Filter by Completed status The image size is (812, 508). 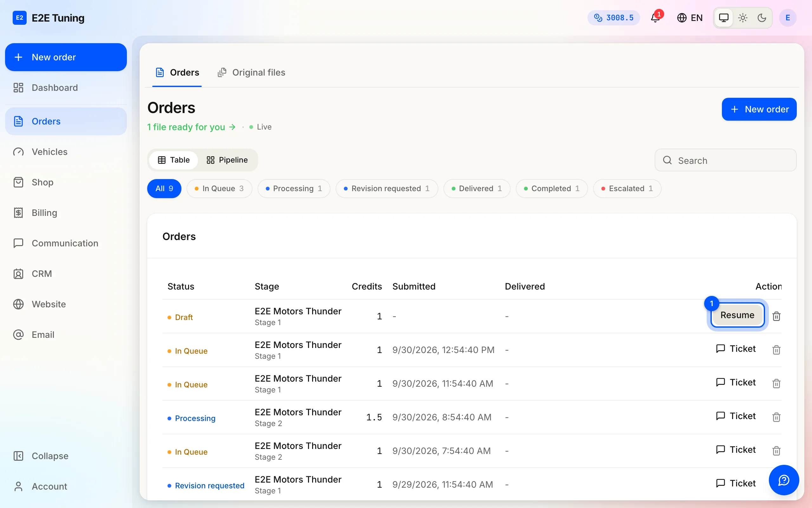tap(552, 189)
